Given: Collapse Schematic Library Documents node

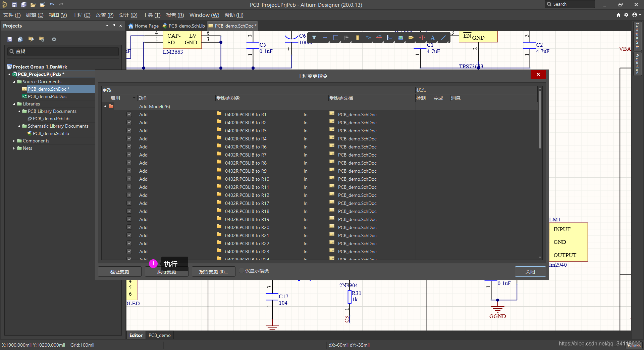Looking at the screenshot, I should click(19, 126).
